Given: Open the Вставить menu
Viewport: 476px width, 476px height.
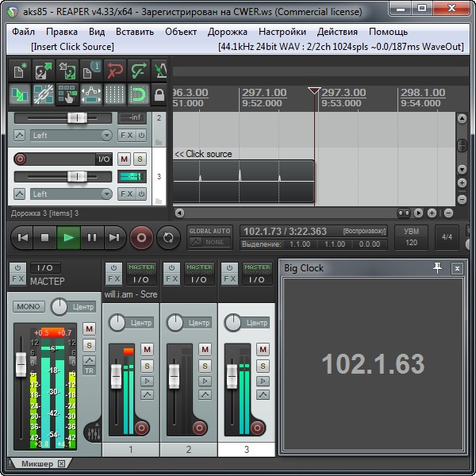Looking at the screenshot, I should [134, 32].
